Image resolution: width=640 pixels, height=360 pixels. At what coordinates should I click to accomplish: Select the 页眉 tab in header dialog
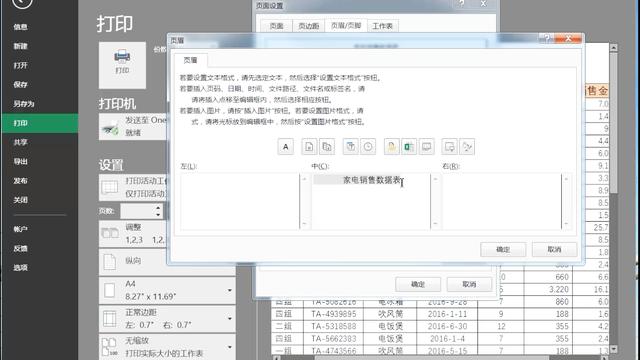click(x=190, y=60)
